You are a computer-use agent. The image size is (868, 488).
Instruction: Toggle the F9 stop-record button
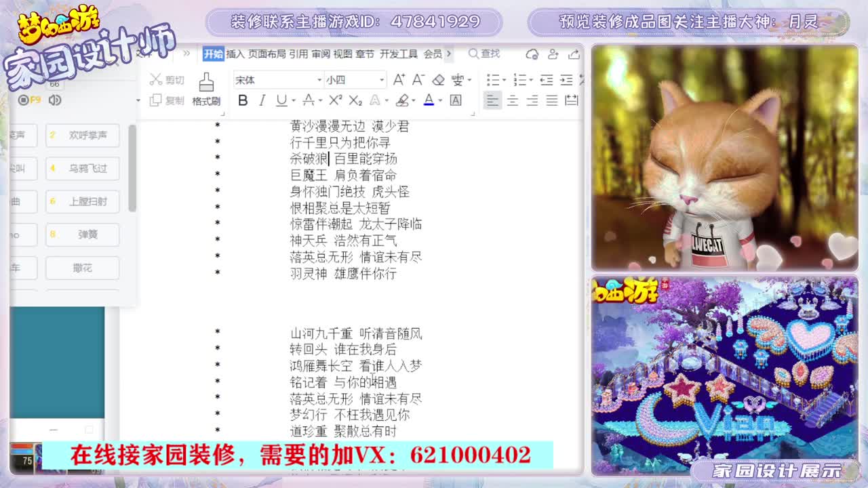[29, 100]
